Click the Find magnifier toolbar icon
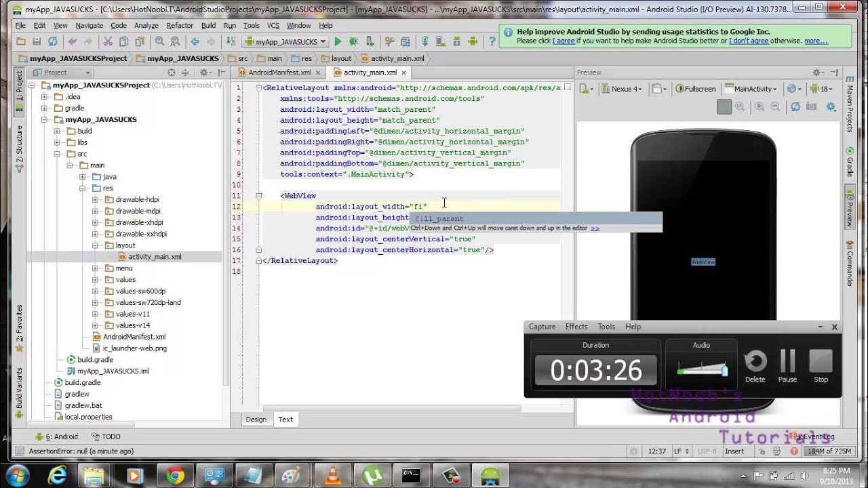This screenshot has width=868, height=488. [159, 42]
